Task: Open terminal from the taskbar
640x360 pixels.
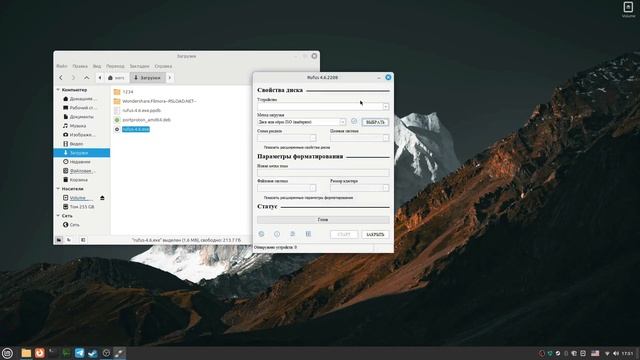Action: click(53, 353)
